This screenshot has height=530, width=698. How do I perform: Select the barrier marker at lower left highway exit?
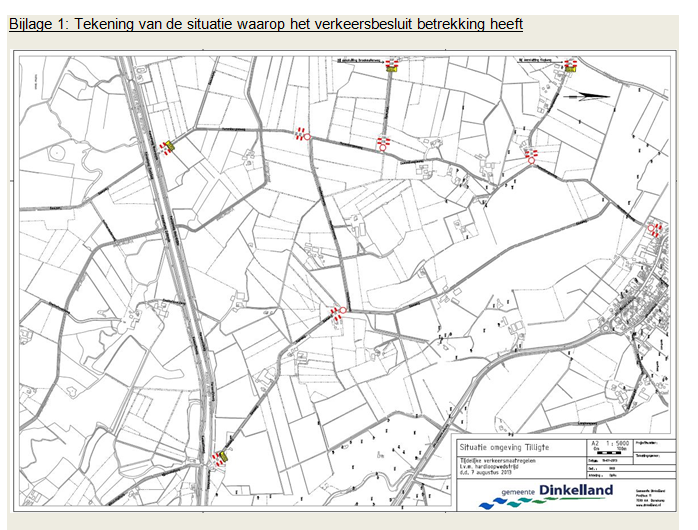[222, 455]
